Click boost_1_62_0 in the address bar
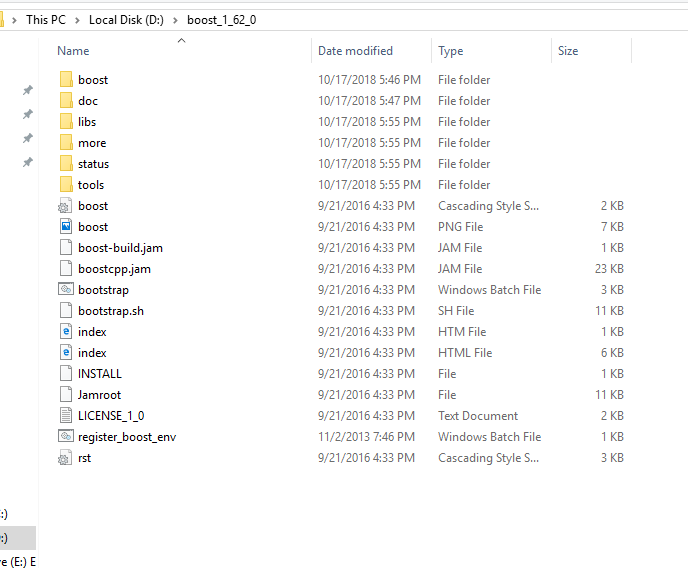The width and height of the screenshot is (688, 568). 222,20
